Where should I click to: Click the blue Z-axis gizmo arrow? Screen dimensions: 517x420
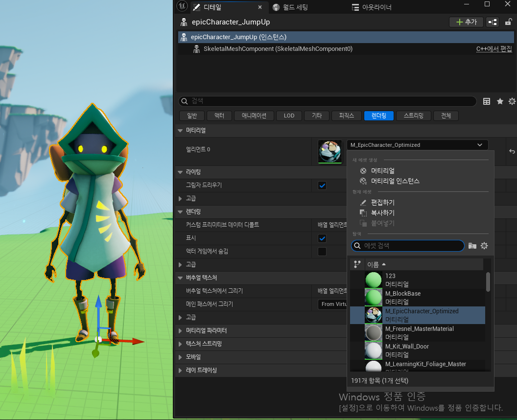pos(98,302)
